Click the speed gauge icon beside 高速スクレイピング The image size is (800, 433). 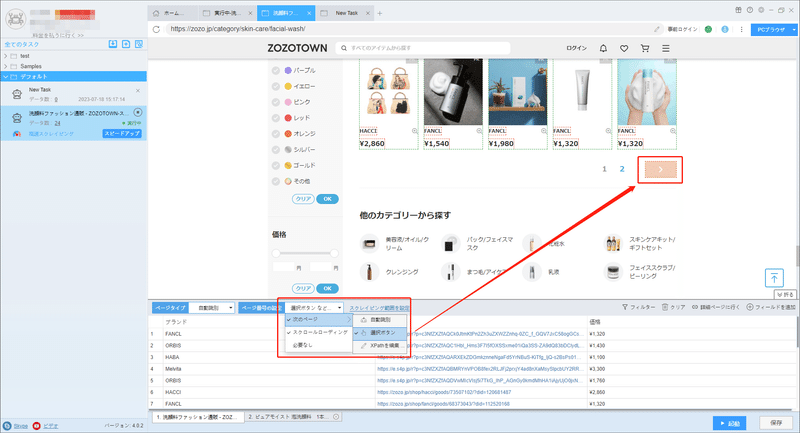pyautogui.click(x=17, y=134)
